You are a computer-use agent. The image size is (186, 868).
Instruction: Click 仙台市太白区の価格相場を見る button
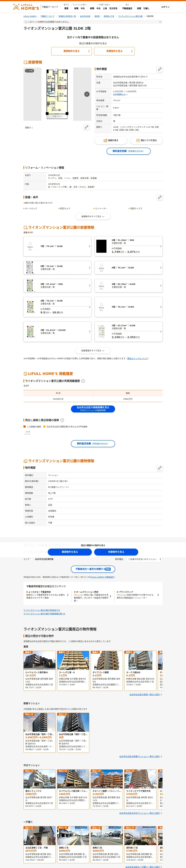pos(93,409)
